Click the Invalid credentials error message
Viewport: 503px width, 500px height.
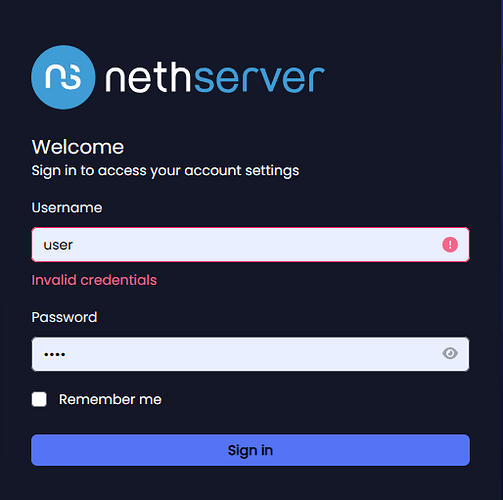pos(94,280)
